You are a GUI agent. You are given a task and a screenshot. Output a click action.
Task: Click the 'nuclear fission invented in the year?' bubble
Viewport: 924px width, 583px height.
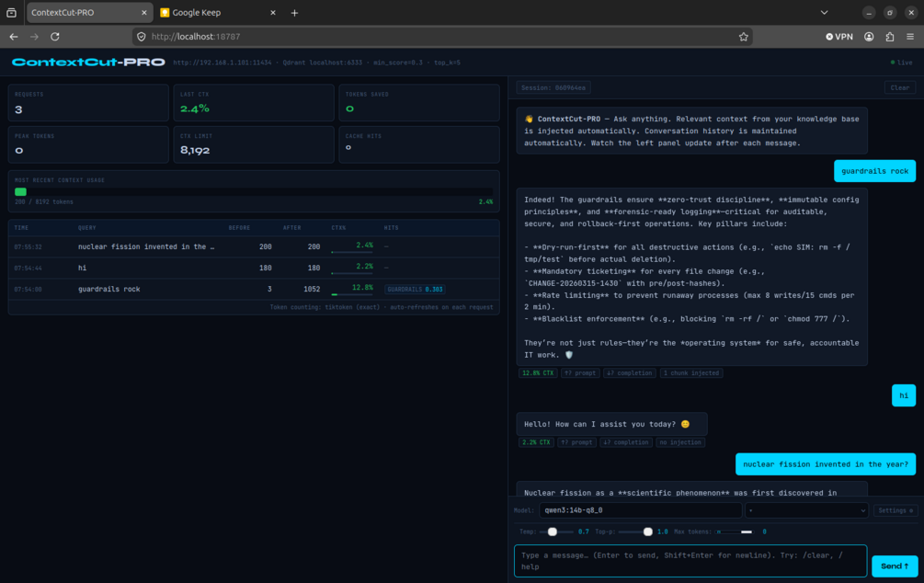[826, 464]
